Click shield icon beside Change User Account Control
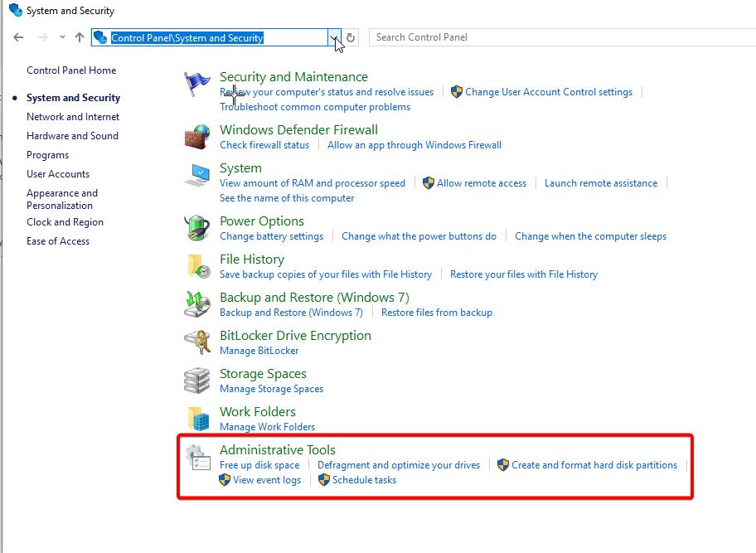The height and width of the screenshot is (553, 756). coord(457,91)
